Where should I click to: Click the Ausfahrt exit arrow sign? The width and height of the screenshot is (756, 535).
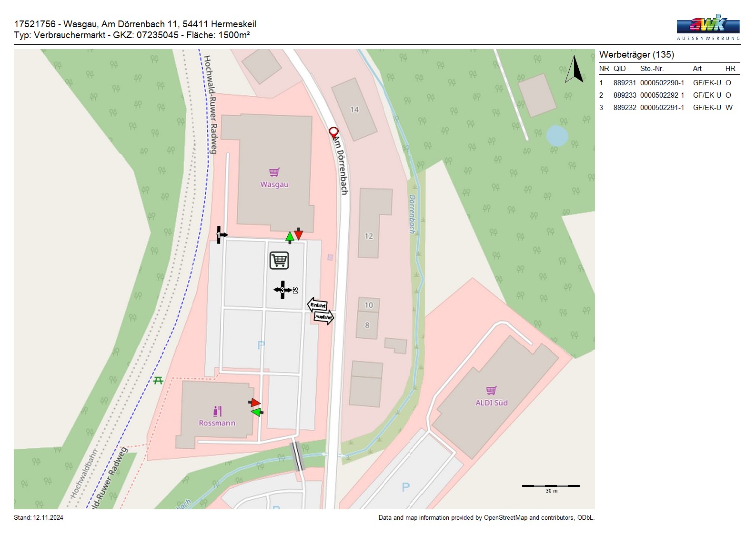click(x=323, y=317)
